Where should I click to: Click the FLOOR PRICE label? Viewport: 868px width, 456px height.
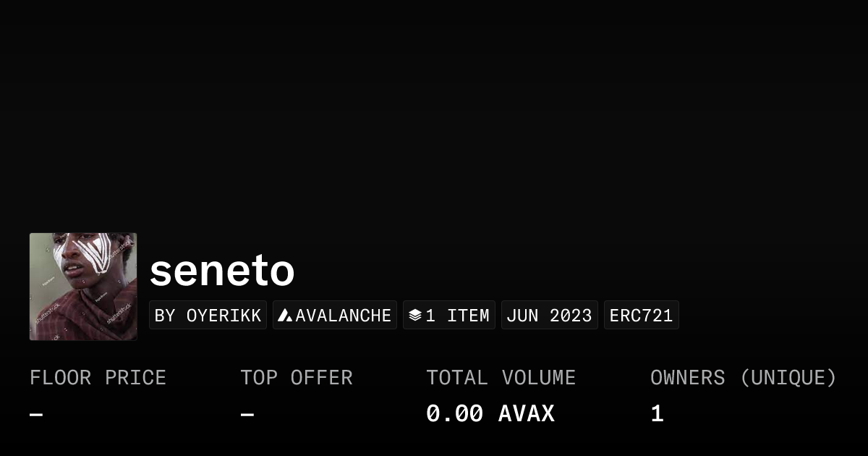(x=98, y=378)
